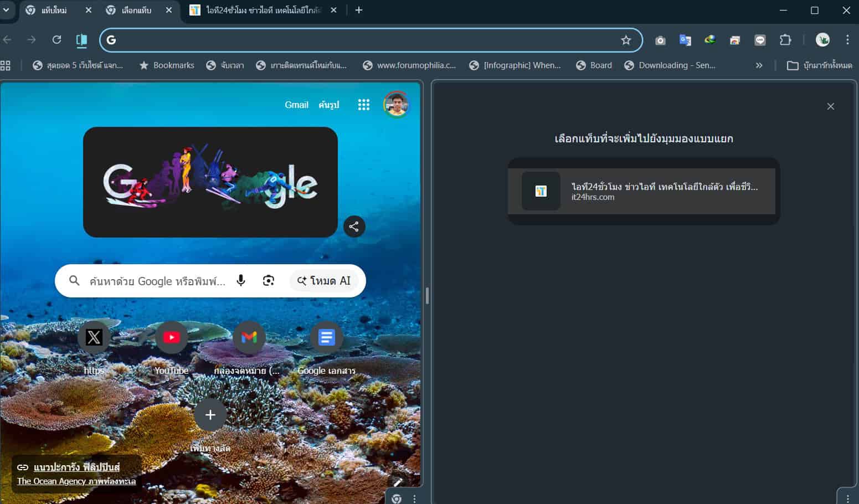Open the Google apps grid
This screenshot has height=504, width=859.
click(363, 105)
